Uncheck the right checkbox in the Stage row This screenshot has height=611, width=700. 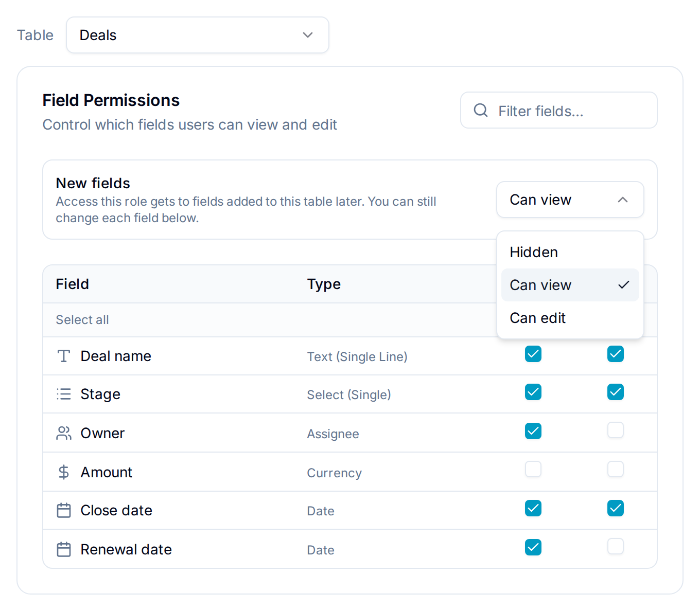pyautogui.click(x=616, y=392)
